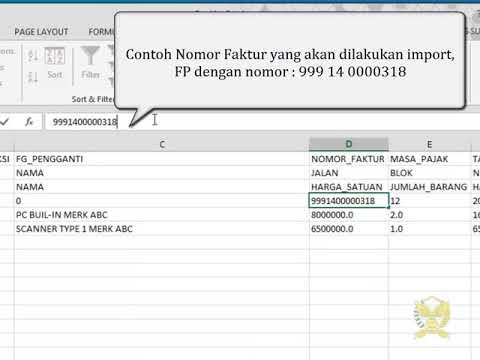This screenshot has height=360, width=480.
Task: Click cell JALAN
Action: 349,173
